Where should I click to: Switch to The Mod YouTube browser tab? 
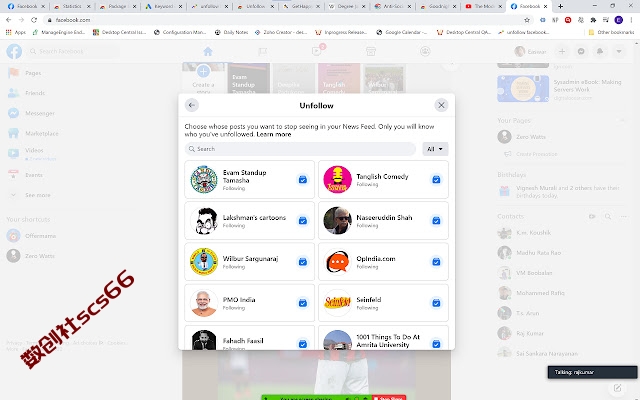click(x=483, y=6)
